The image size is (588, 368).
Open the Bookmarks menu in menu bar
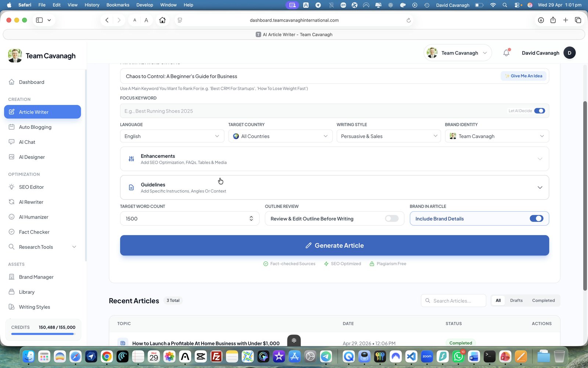pos(118,5)
